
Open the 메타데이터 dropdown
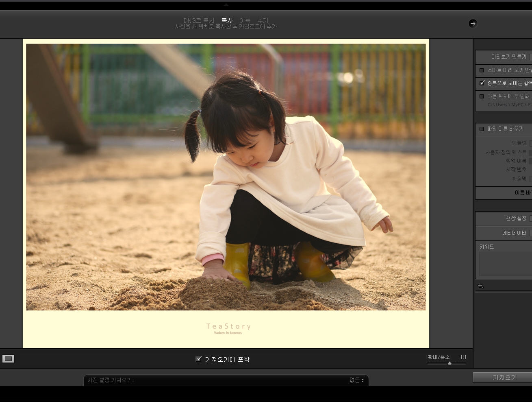(530, 233)
